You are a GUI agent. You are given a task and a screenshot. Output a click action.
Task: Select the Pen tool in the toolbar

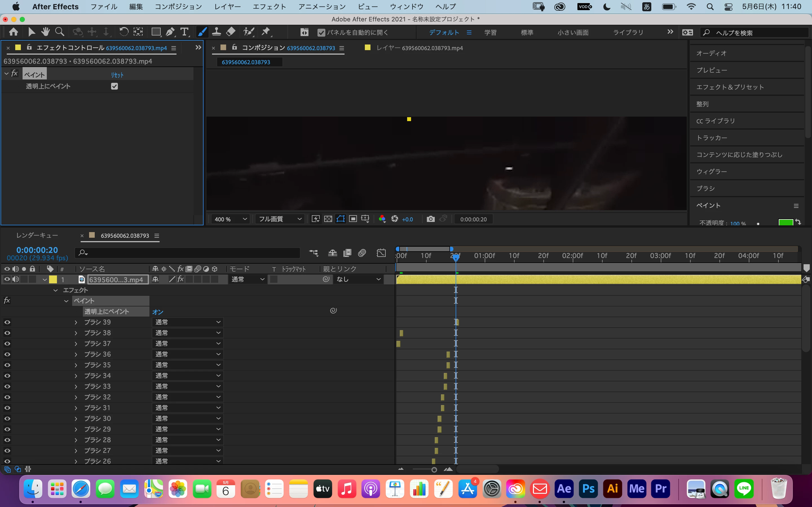[170, 32]
